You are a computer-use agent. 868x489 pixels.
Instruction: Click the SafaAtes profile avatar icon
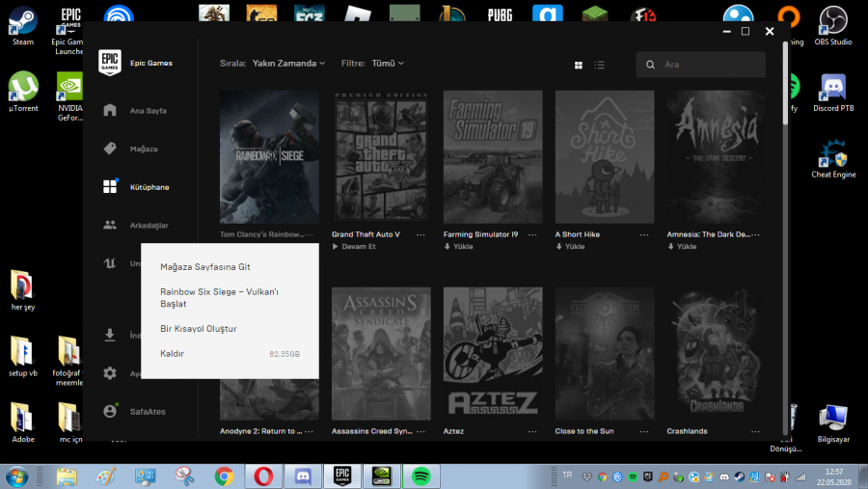(110, 411)
